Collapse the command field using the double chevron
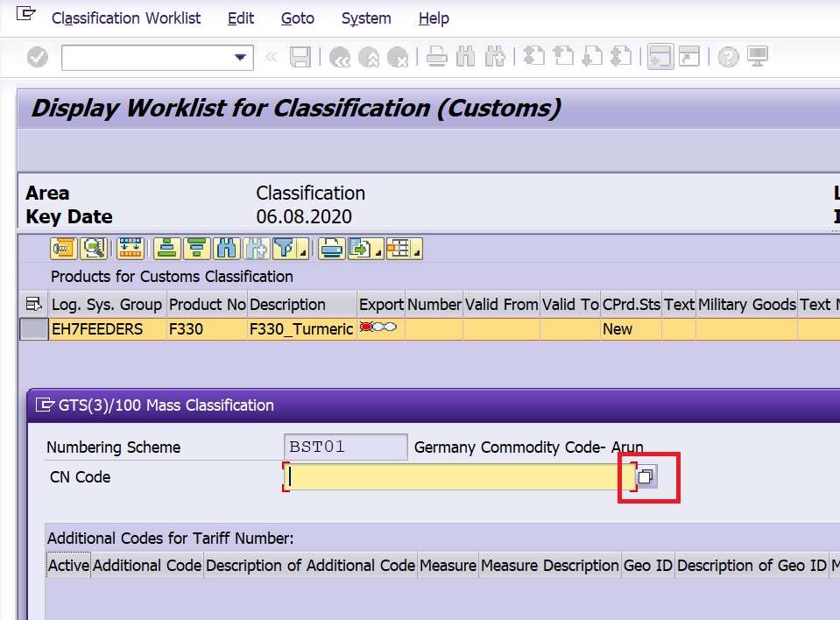The image size is (840, 620). (x=272, y=56)
